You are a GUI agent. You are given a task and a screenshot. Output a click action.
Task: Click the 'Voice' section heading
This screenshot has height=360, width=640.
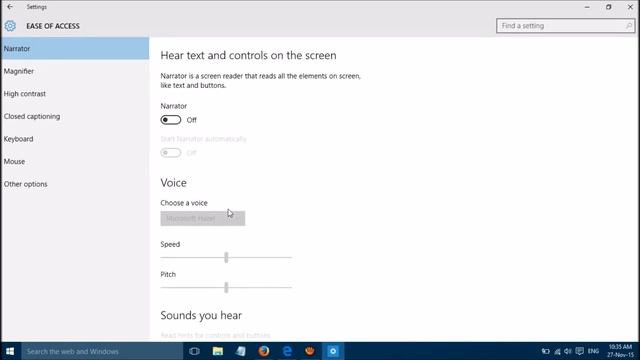tap(173, 182)
